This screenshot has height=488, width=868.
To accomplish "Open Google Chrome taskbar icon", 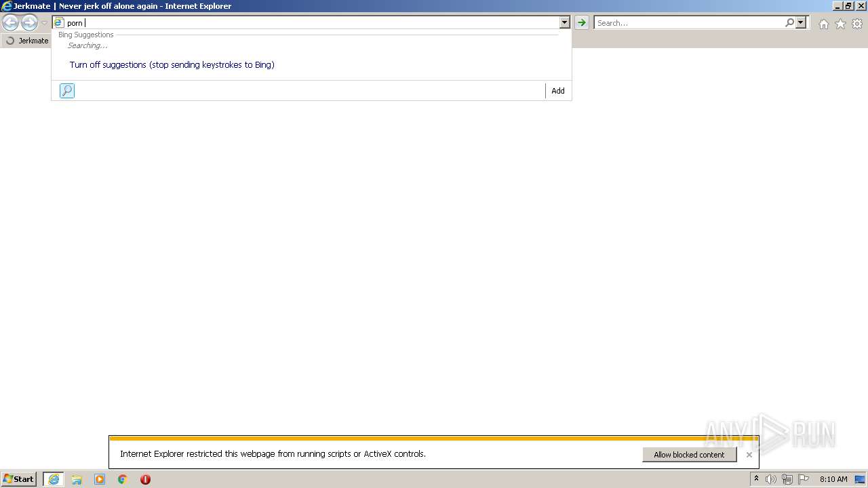I will [x=123, y=479].
